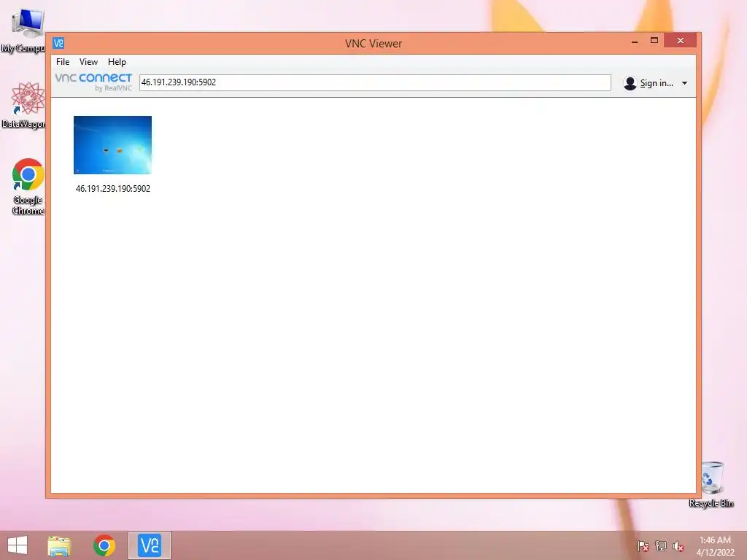The width and height of the screenshot is (747, 560).
Task: Open File Explorer from the taskbar
Action: pyautogui.click(x=59, y=545)
